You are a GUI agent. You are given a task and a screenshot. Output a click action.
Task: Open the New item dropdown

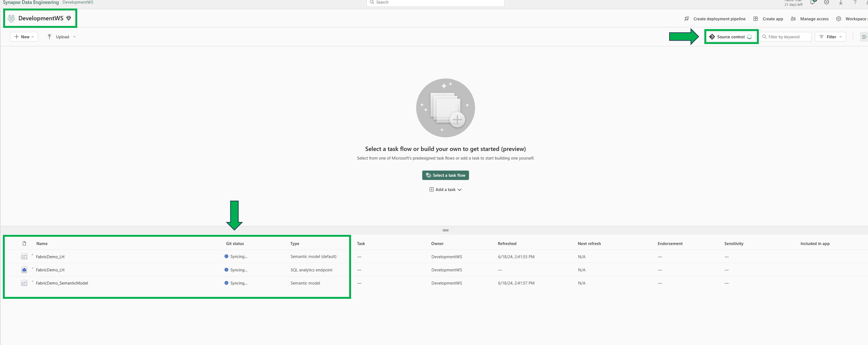pyautogui.click(x=24, y=37)
